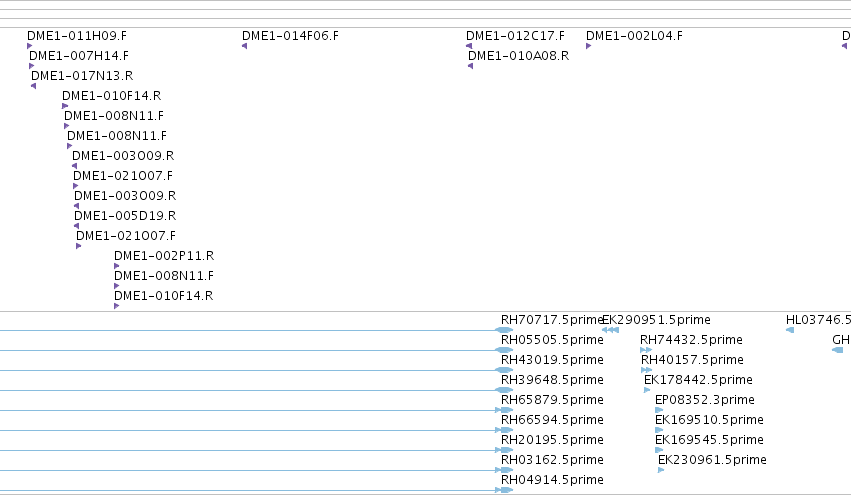Screen dimensions: 851x495
Task: Click the blue arrow under HL03746 label
Action: (790, 330)
